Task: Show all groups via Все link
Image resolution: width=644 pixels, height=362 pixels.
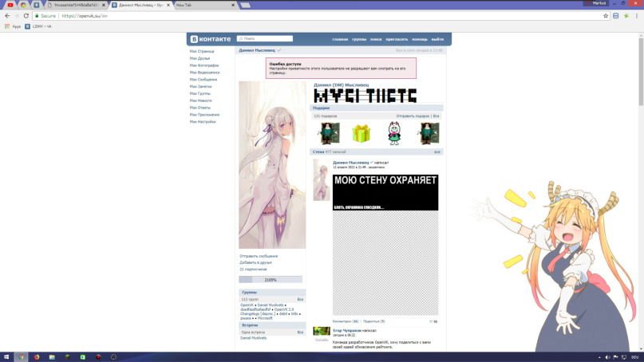Action: 300,300
